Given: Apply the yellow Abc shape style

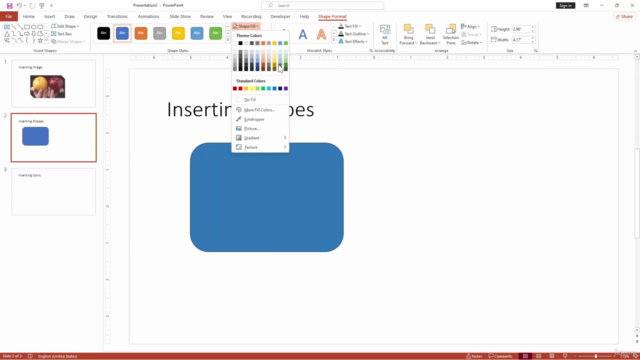Looking at the screenshot, I should tap(178, 33).
